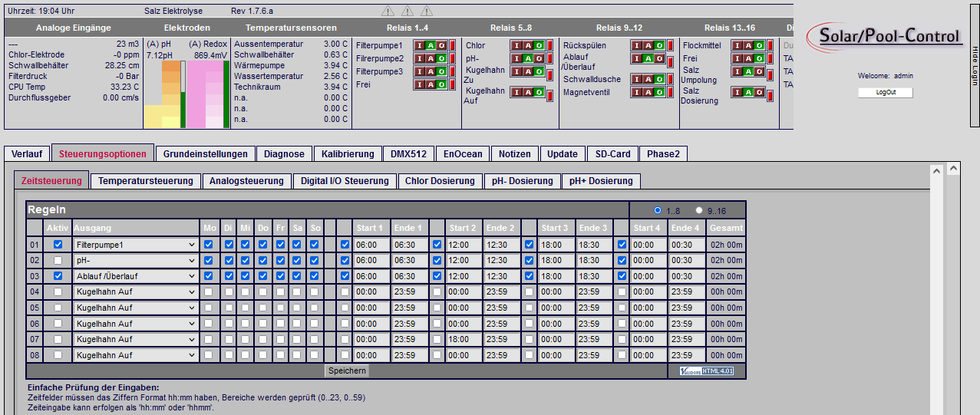
Task: Switch Chlor relay to A (auto) mode
Action: [x=527, y=45]
